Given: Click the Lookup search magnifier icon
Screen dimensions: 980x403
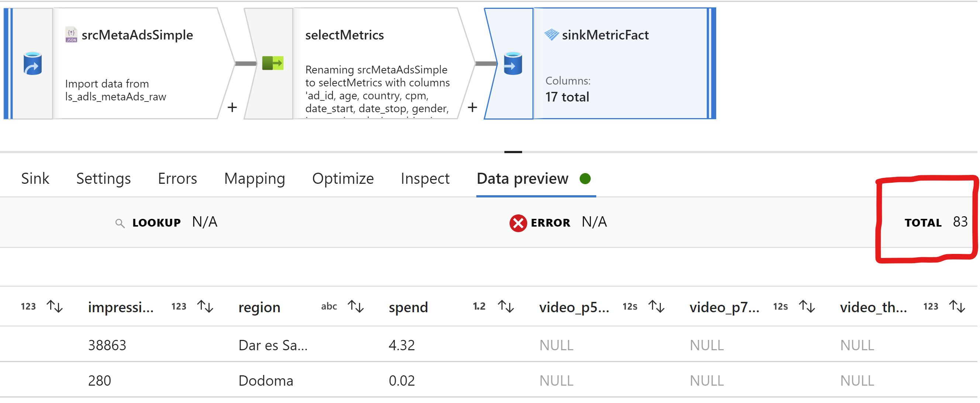Looking at the screenshot, I should [120, 223].
